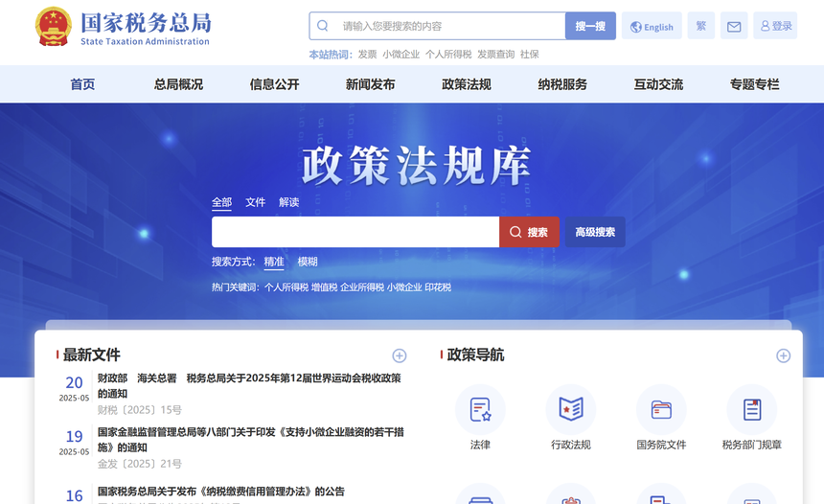The height and width of the screenshot is (504, 824).
Task: Switch to English site version
Action: 652,26
